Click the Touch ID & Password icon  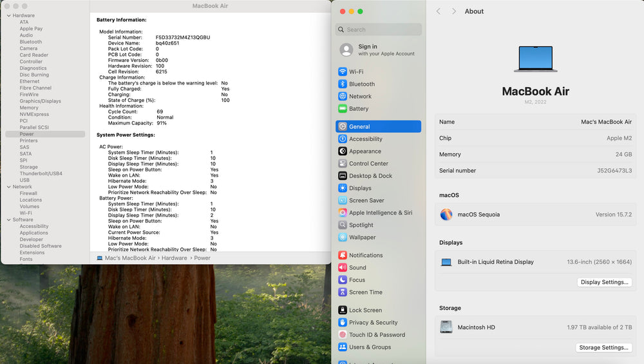point(343,335)
